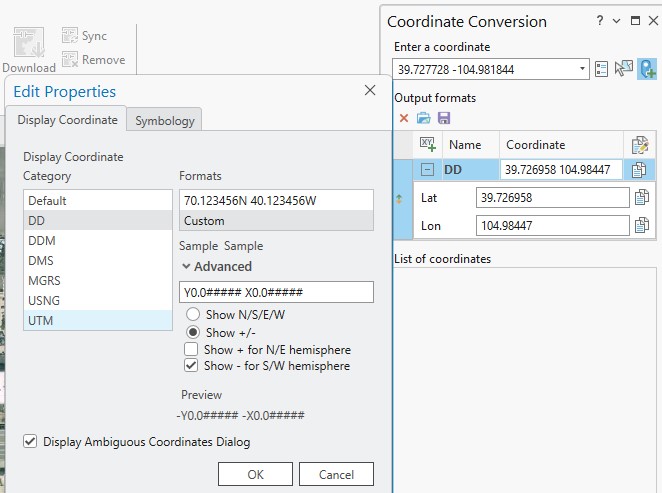
Task: Click the custom format text field
Action: click(276, 292)
